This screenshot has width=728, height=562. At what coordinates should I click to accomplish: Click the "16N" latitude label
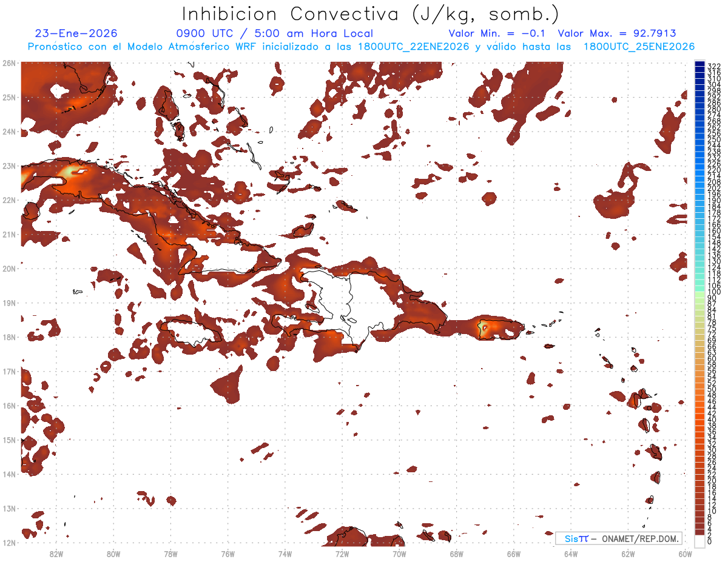8,406
